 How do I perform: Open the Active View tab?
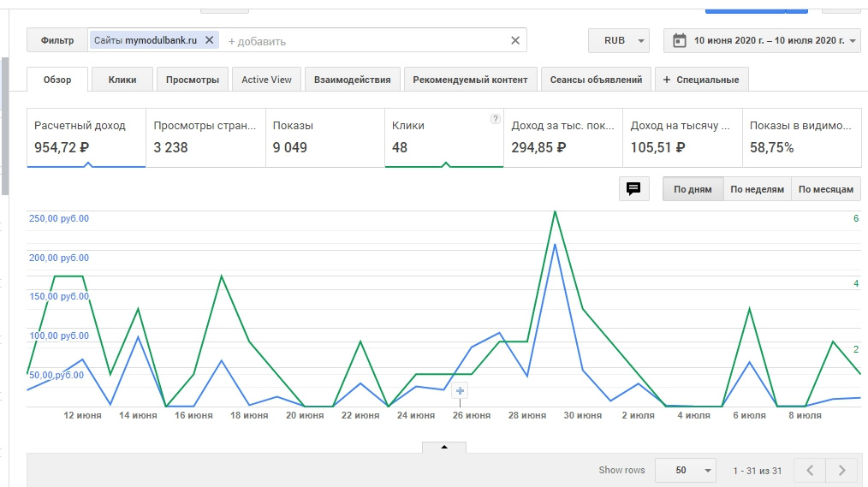266,80
